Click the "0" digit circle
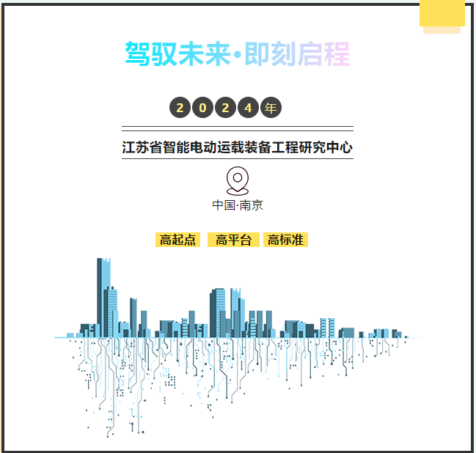Screen dimensions: 476x453 click(x=203, y=108)
